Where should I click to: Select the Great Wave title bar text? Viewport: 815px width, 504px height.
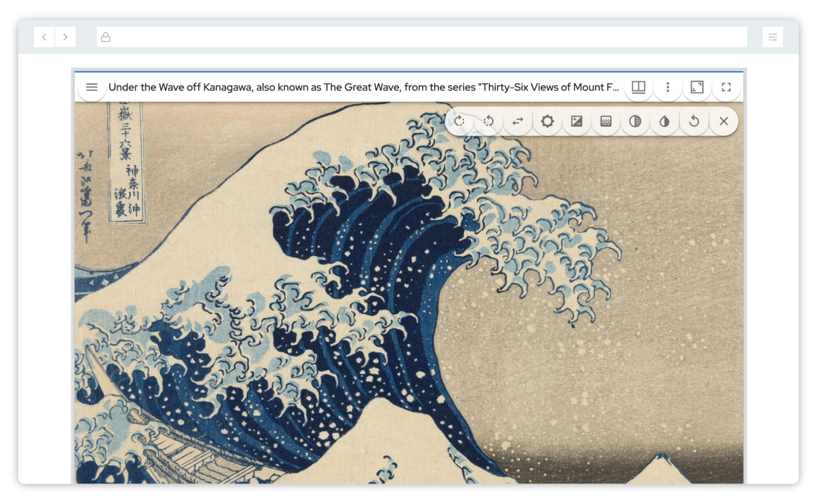364,87
